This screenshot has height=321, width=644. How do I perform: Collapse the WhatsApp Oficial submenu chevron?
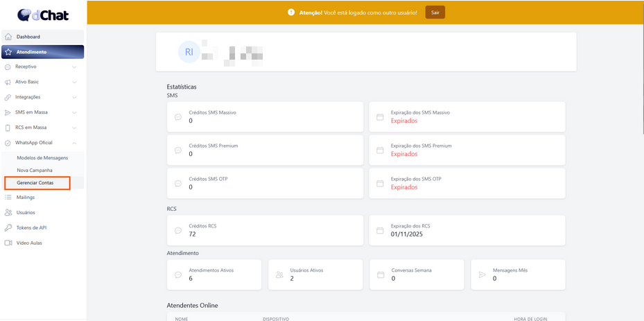click(x=74, y=143)
